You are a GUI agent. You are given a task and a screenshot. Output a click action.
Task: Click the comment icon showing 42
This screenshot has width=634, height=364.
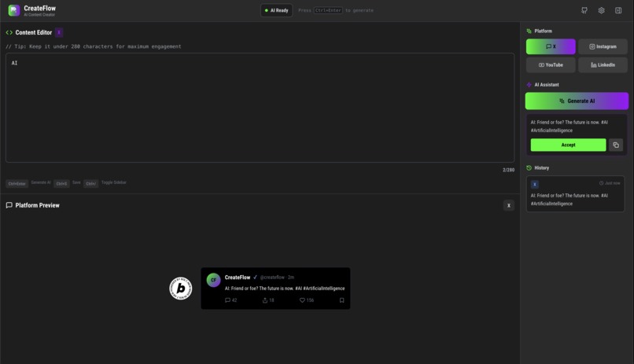click(227, 300)
